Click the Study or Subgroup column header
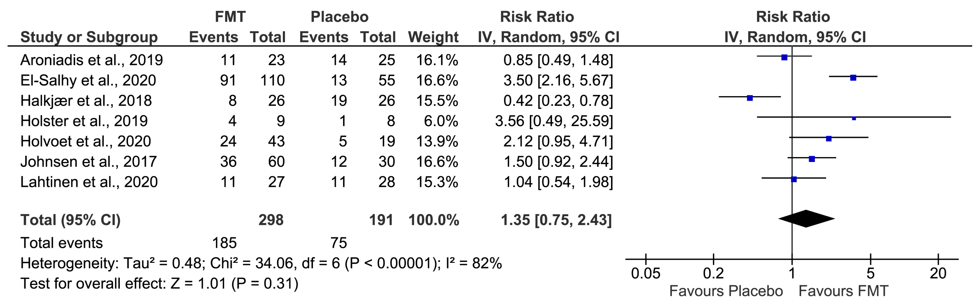 89,37
